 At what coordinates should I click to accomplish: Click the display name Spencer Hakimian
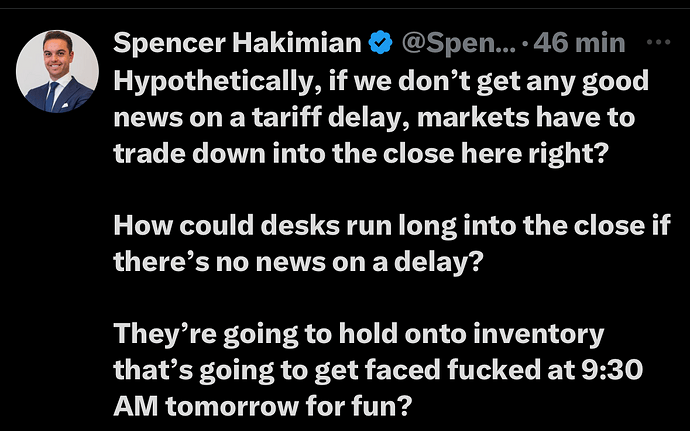pos(237,43)
